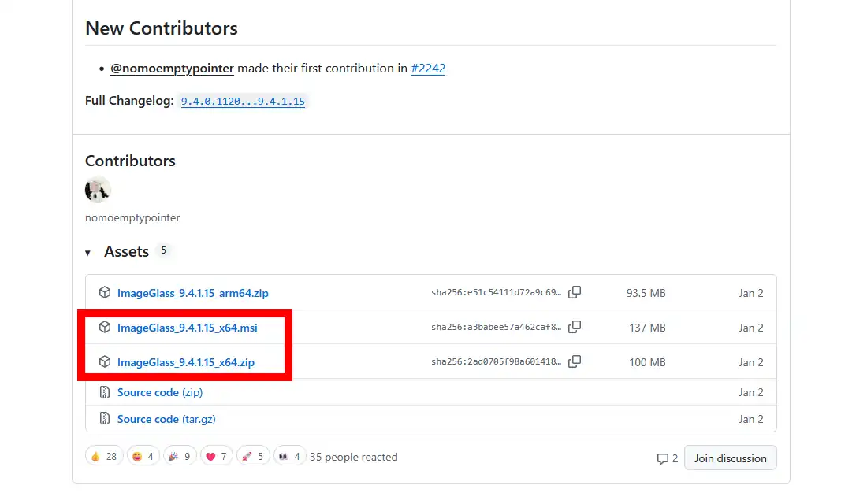Toggle the laugh emoji reaction
The image size is (867, 504).
click(143, 457)
